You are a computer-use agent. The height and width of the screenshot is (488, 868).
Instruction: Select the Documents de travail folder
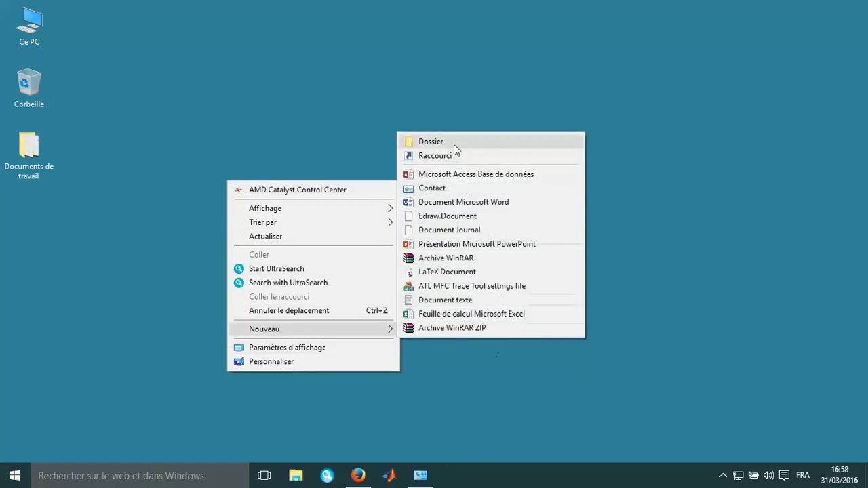(29, 156)
